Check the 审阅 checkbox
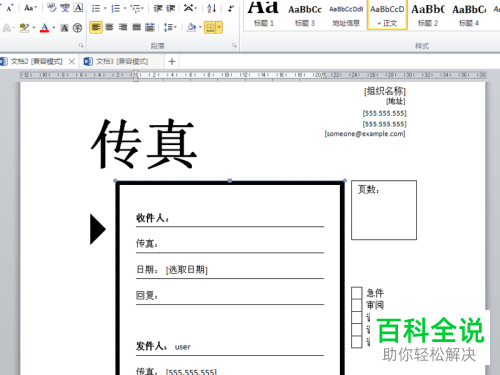Screen dimensions: 500x375 (357, 305)
